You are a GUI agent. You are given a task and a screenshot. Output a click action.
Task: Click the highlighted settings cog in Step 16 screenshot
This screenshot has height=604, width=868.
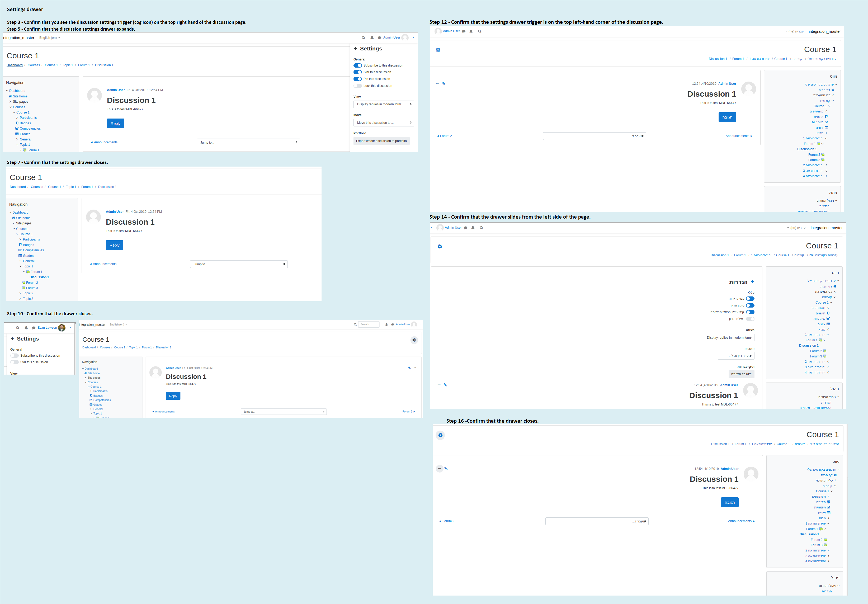440,435
